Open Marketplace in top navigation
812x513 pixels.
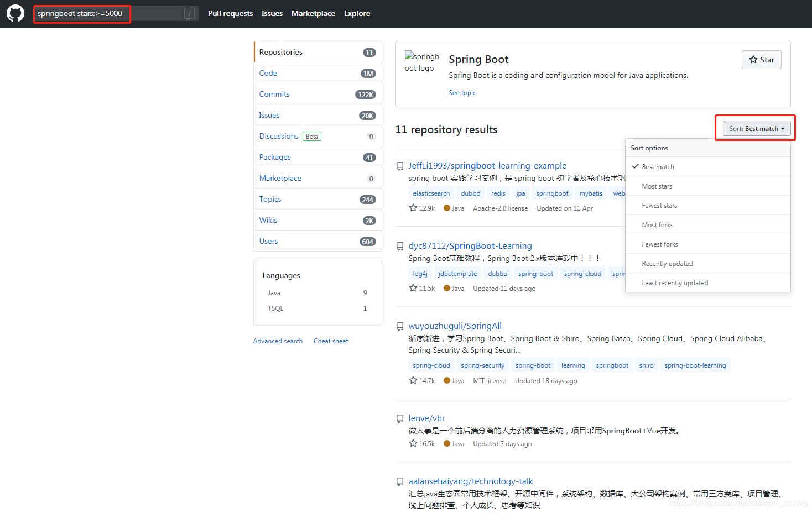313,13
